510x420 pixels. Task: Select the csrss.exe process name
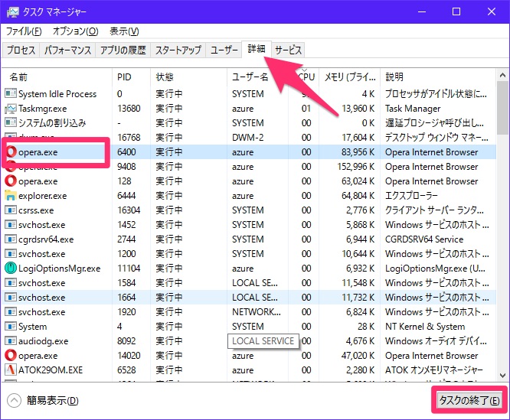coord(36,210)
